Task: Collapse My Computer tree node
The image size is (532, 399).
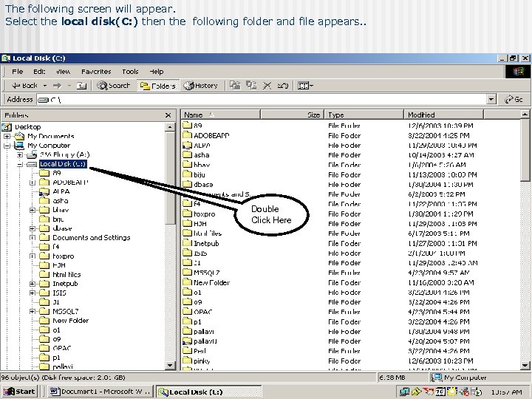Action: (x=7, y=146)
